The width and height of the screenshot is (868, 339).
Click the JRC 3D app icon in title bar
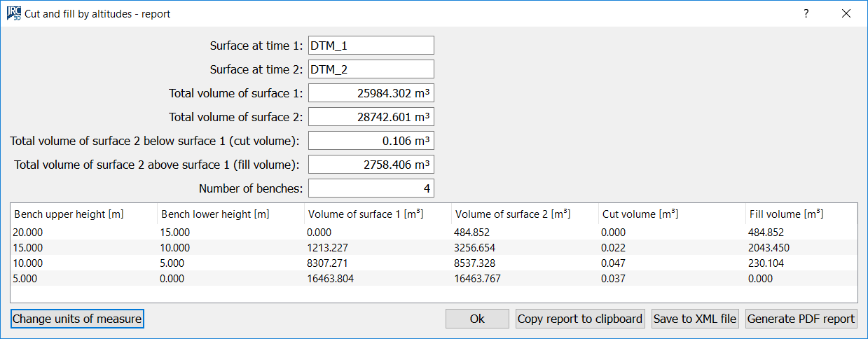[13, 13]
